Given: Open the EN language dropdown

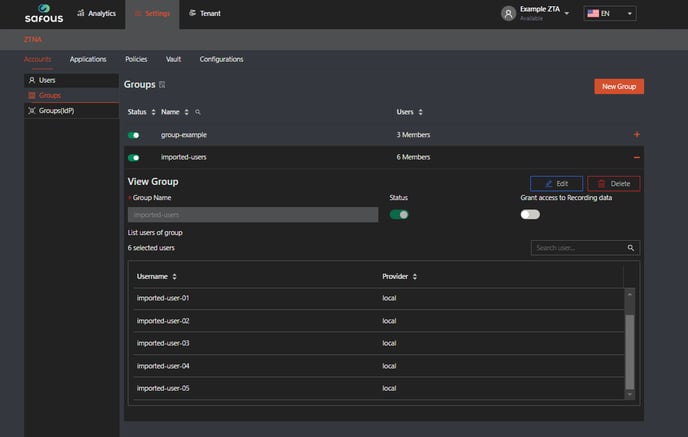Looking at the screenshot, I should click(x=610, y=14).
